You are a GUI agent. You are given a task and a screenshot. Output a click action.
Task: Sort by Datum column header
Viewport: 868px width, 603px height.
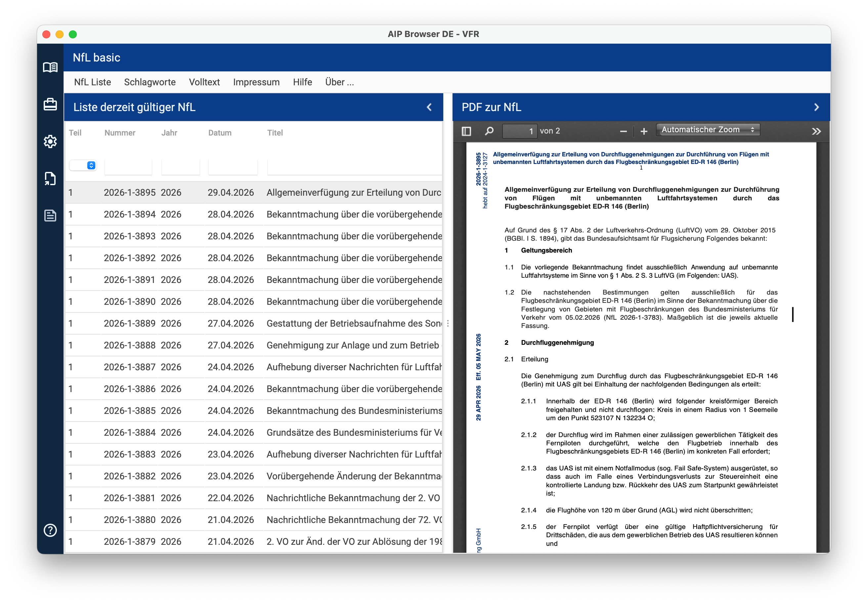pyautogui.click(x=220, y=133)
